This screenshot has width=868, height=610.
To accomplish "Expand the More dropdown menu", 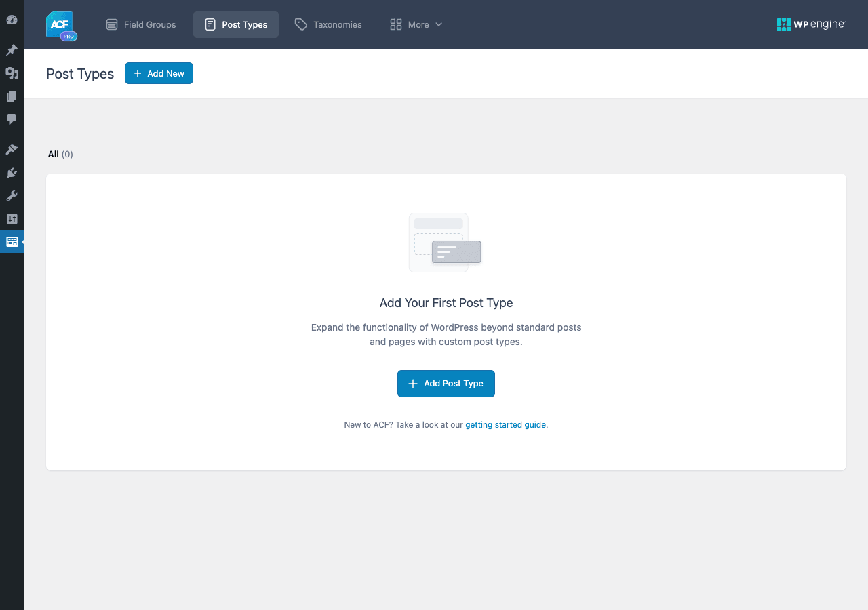I will coord(416,24).
